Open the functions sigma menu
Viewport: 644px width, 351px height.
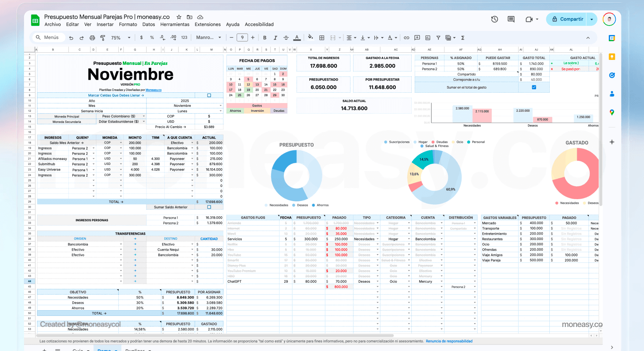[x=463, y=38]
